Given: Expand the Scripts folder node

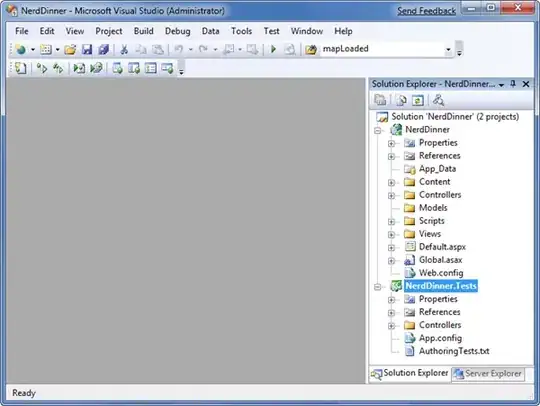Looking at the screenshot, I should [x=391, y=222].
